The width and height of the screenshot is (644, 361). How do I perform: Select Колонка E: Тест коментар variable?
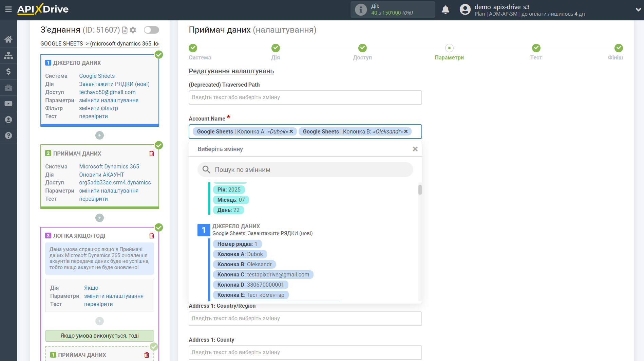tap(251, 295)
